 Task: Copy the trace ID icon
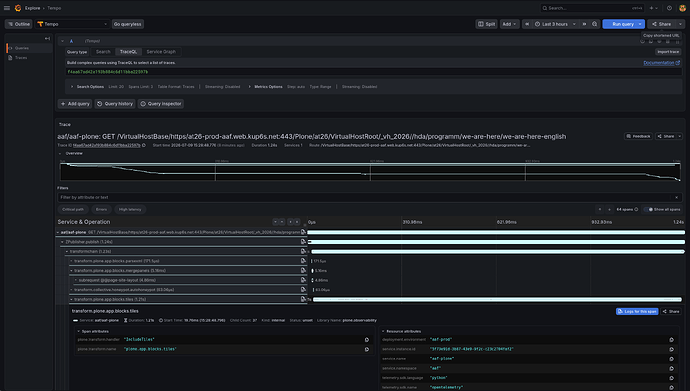pyautogui.click(x=144, y=145)
